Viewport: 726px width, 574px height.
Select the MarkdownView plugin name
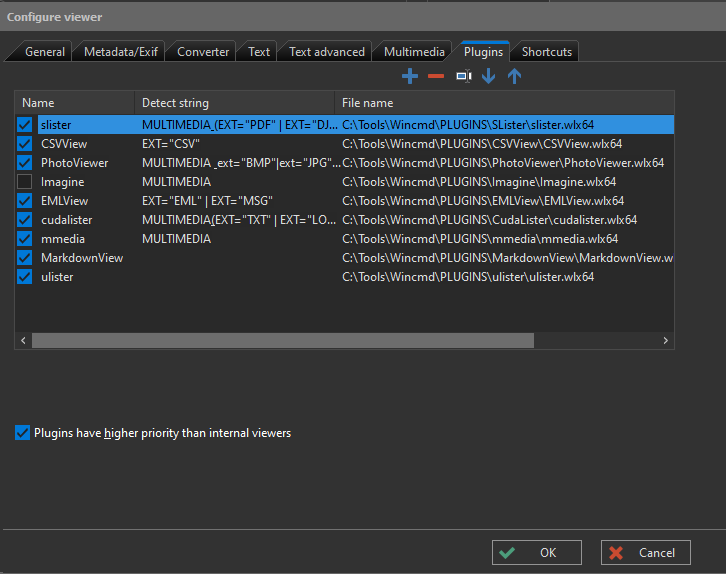point(82,257)
